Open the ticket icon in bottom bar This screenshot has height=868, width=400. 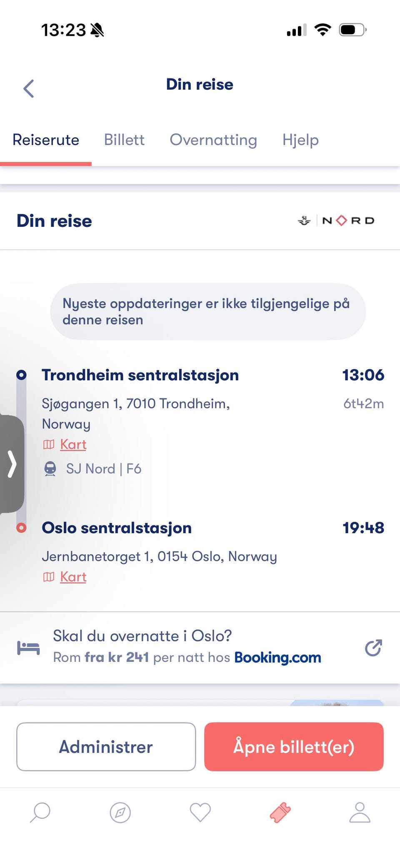(280, 813)
